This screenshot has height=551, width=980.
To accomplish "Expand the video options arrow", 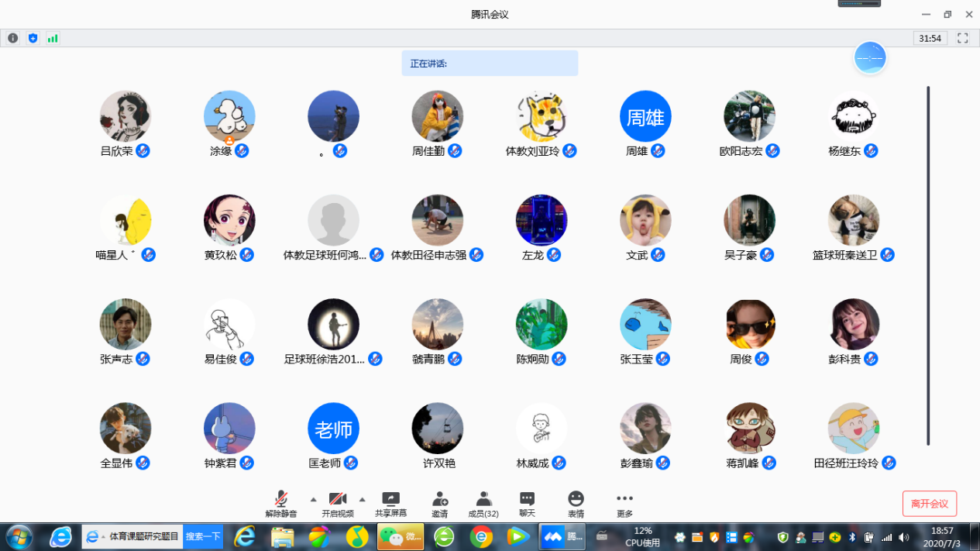I will point(362,499).
